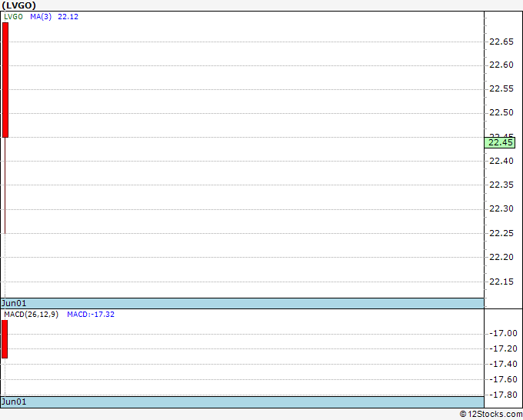Click the MACD:-17.32 value readout
The image size is (523, 420).
pyautogui.click(x=91, y=315)
